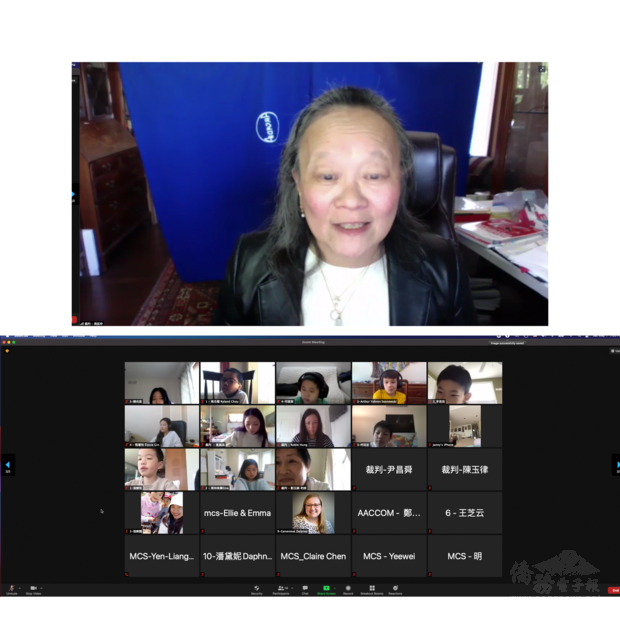Select the mcs-Ellie & Emma participant tile
The width and height of the screenshot is (620, 620).
238,513
